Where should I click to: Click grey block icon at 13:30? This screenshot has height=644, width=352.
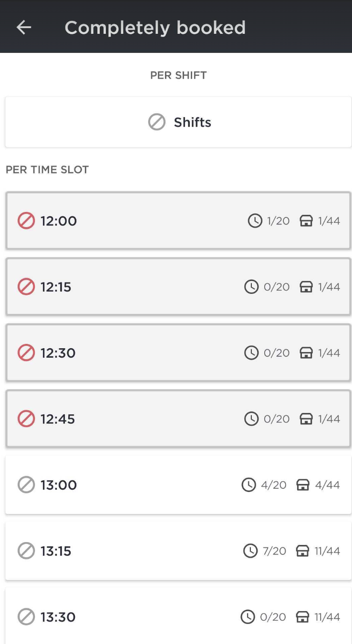pyautogui.click(x=26, y=617)
